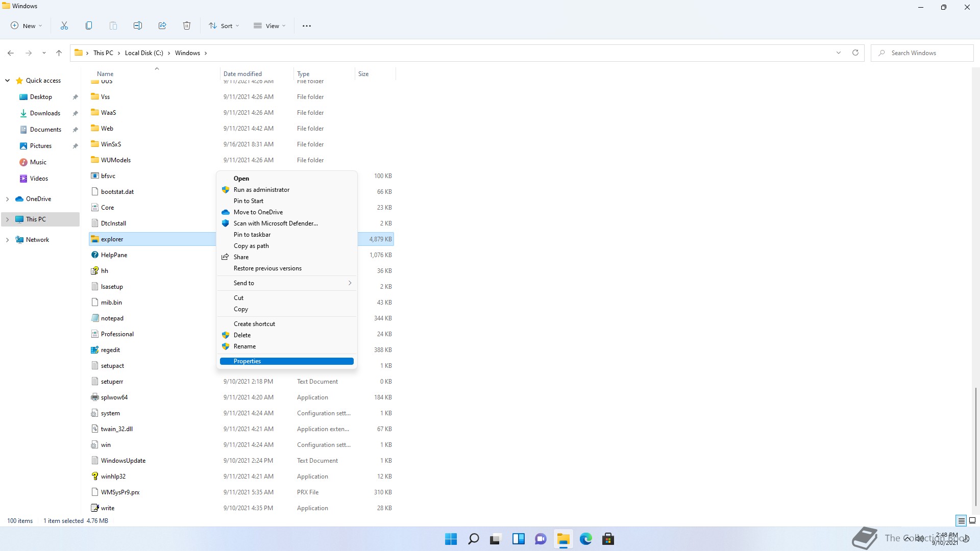The width and height of the screenshot is (980, 551).
Task: Open Documents in Quick access
Action: click(45, 130)
